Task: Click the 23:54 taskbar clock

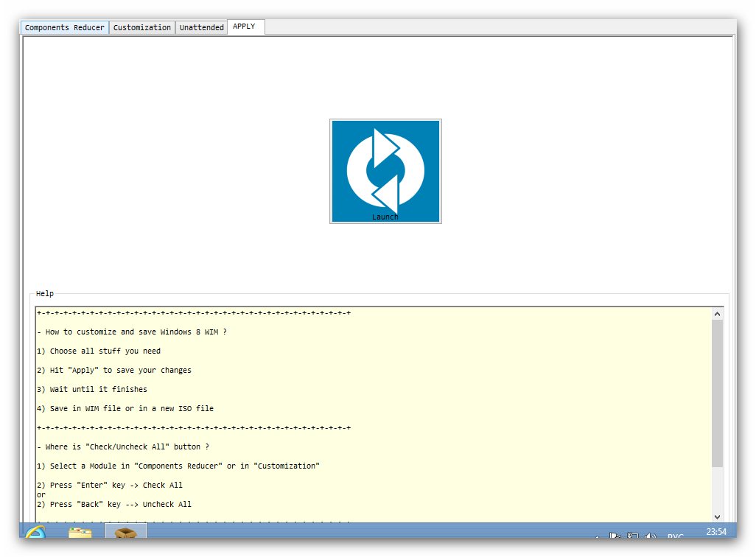Action: [716, 531]
